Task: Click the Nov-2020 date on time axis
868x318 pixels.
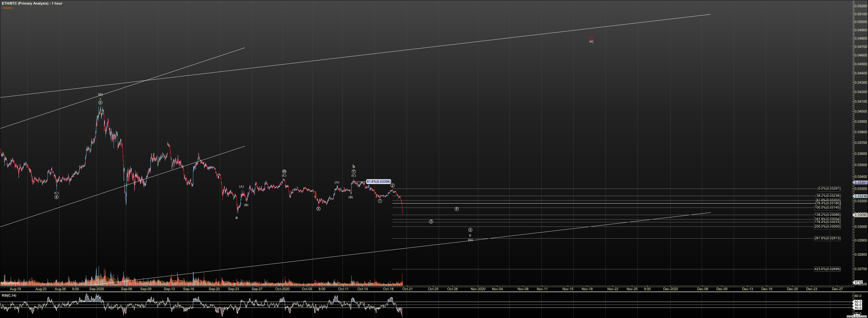Action: pos(478,289)
